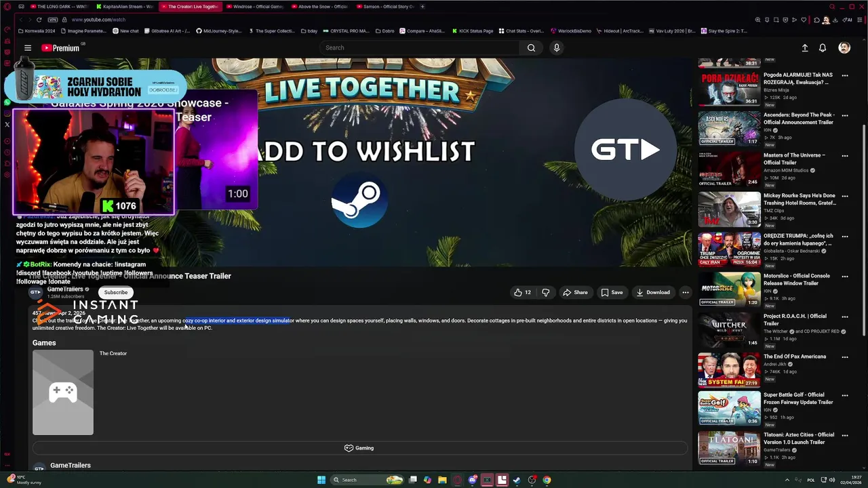Switch to Samson Official Story tab
Image resolution: width=868 pixels, height=488 pixels.
tap(384, 6)
